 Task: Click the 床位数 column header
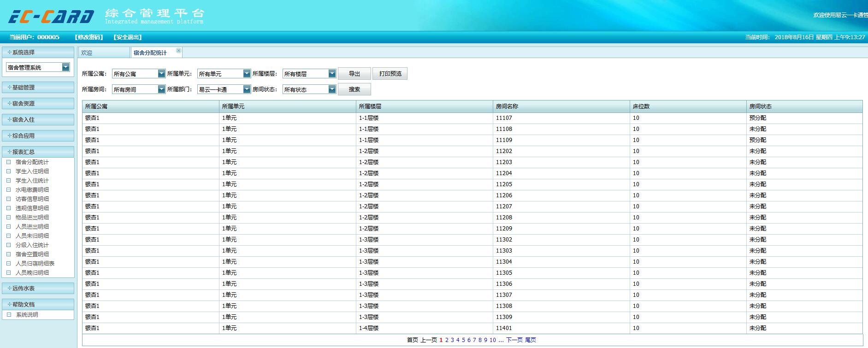[688, 106]
